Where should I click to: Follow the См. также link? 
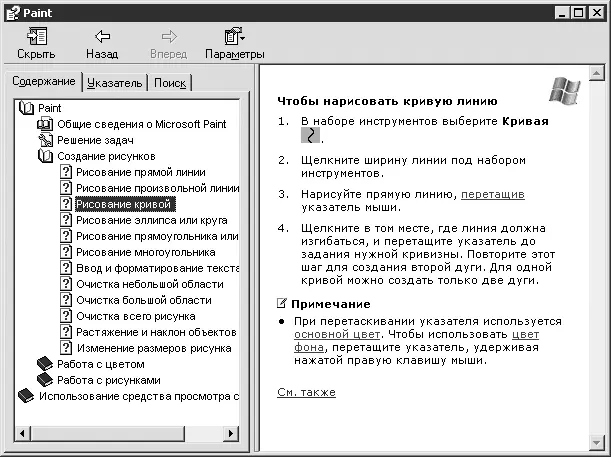(x=306, y=392)
